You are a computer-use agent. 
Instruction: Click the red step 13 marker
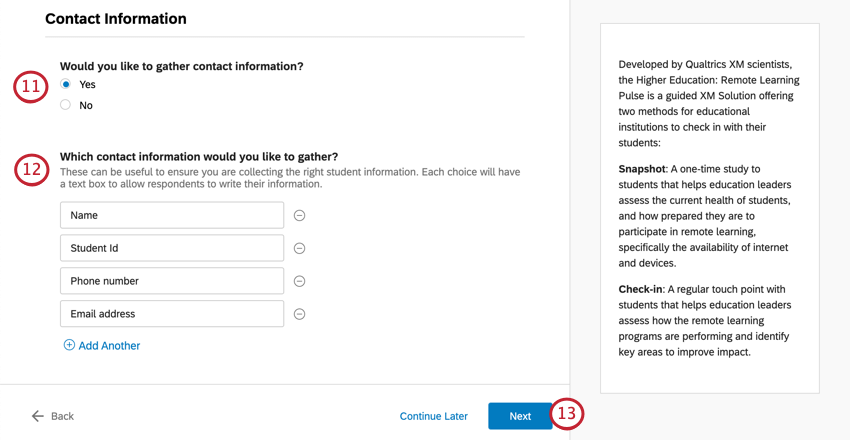[x=568, y=413]
